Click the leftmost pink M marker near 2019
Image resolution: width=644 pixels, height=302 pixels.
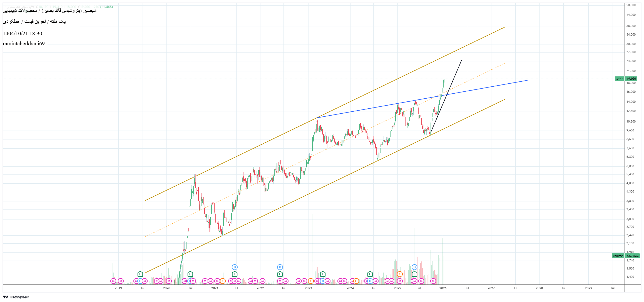click(x=113, y=281)
